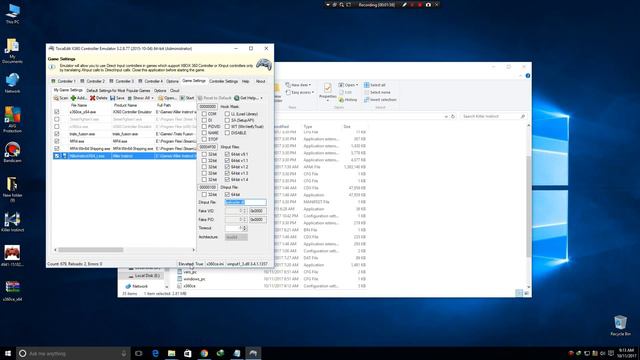Expand the Easy access dropdown in Explorer
The height and width of the screenshot is (360, 640).
[313, 92]
